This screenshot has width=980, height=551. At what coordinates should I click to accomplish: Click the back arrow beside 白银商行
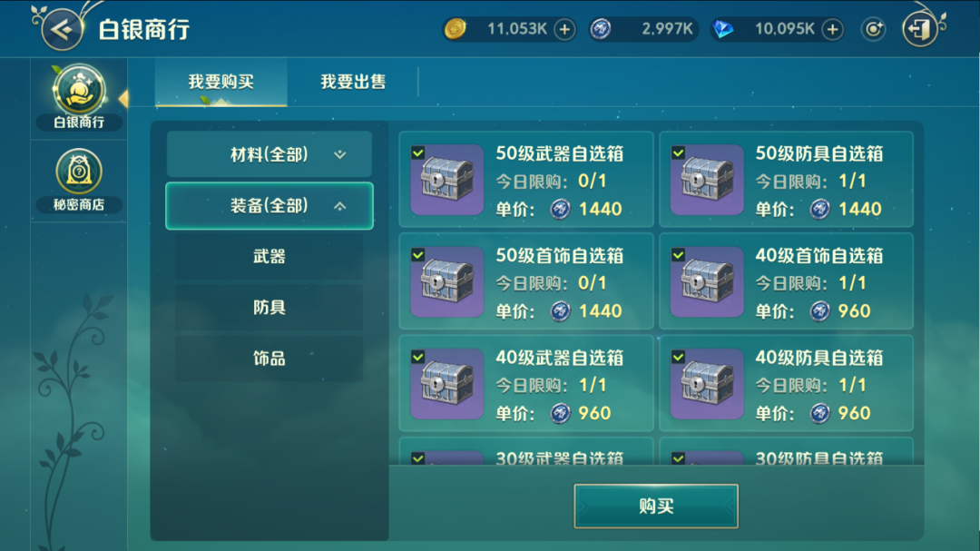click(x=62, y=29)
